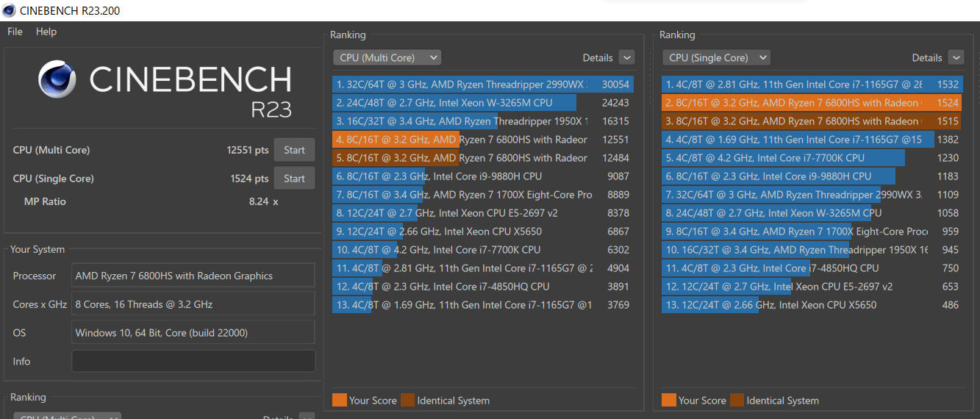
Task: Select single core Xeon E5-2697 row scoring 653
Action: coord(812,287)
